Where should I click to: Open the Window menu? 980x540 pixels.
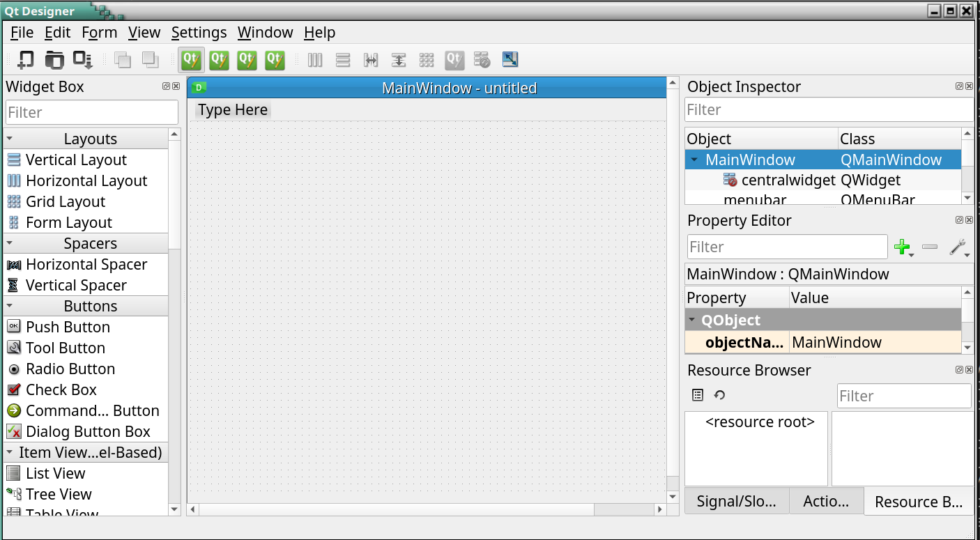click(x=265, y=32)
